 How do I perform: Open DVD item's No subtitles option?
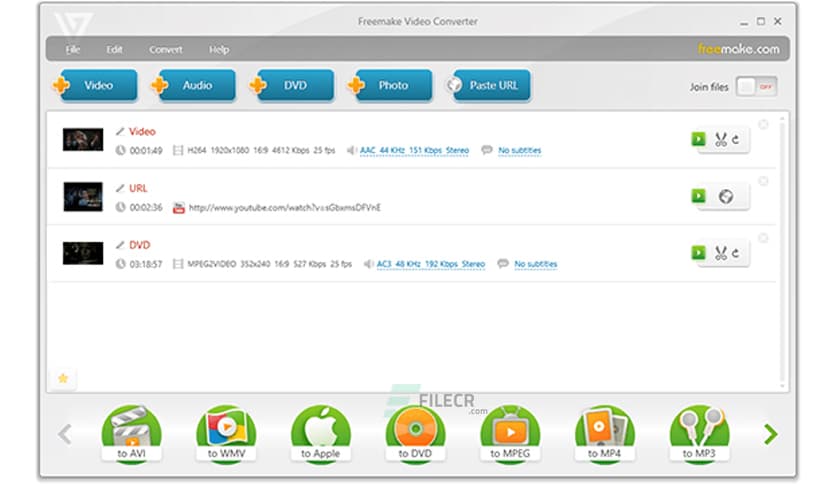(535, 264)
